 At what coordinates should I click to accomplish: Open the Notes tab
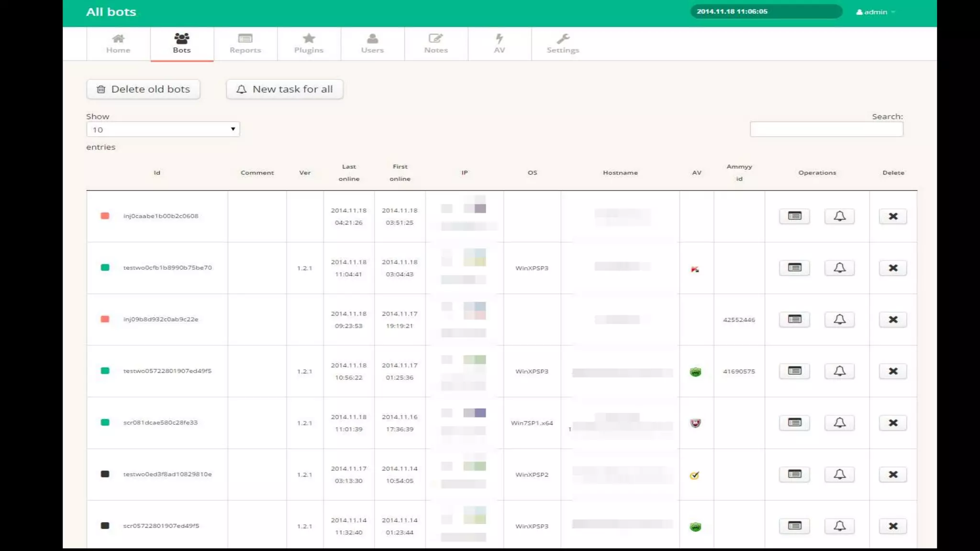click(435, 44)
